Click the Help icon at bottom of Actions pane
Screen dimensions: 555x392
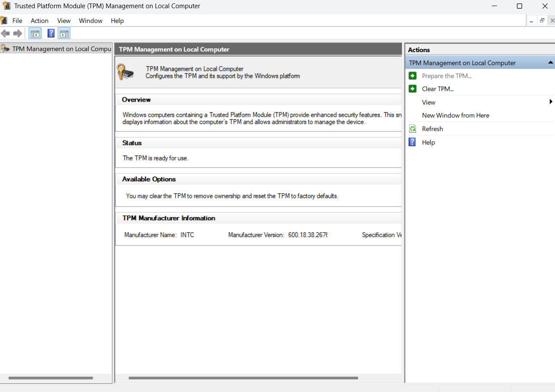(x=412, y=142)
